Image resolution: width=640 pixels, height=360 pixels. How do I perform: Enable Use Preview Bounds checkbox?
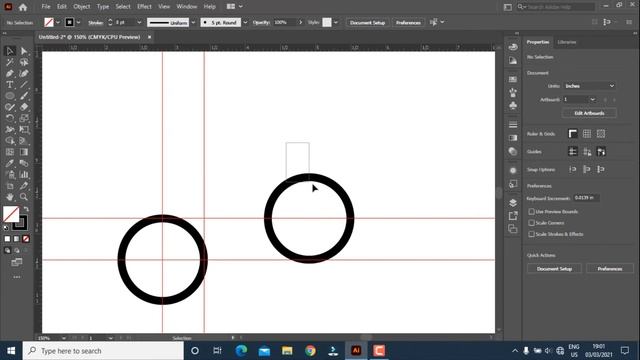[x=531, y=211]
